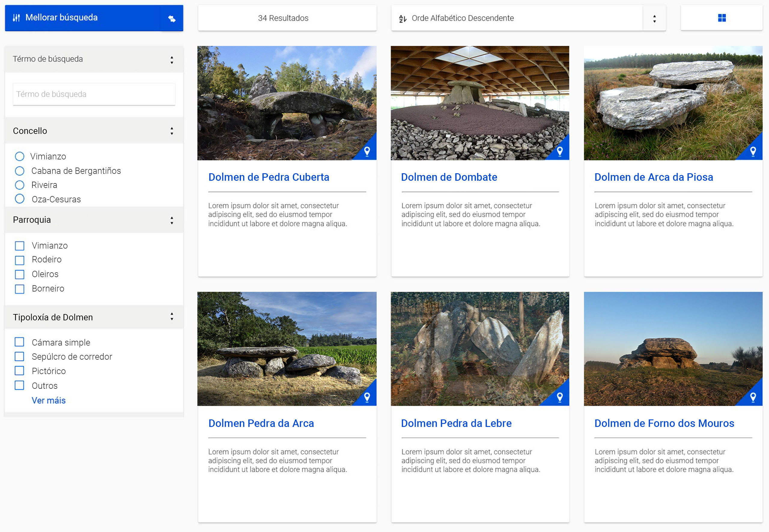The width and height of the screenshot is (769, 532).
Task: Click the filter reset icon in Mellorar búsqueda
Action: [x=172, y=19]
